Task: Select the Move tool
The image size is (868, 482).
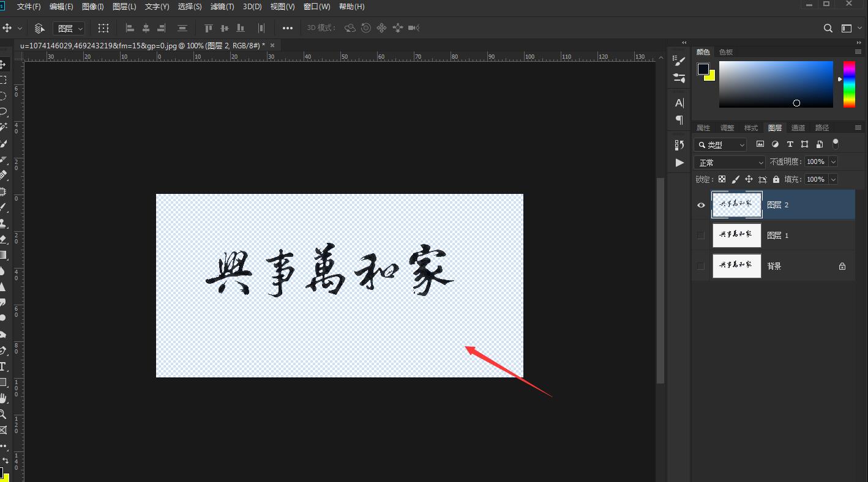Action: tap(6, 62)
